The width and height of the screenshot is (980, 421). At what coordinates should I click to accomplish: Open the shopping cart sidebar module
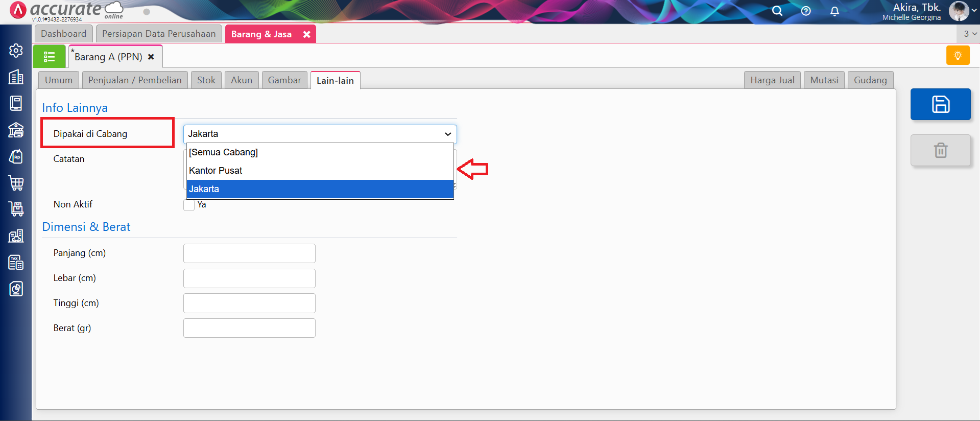coord(16,183)
